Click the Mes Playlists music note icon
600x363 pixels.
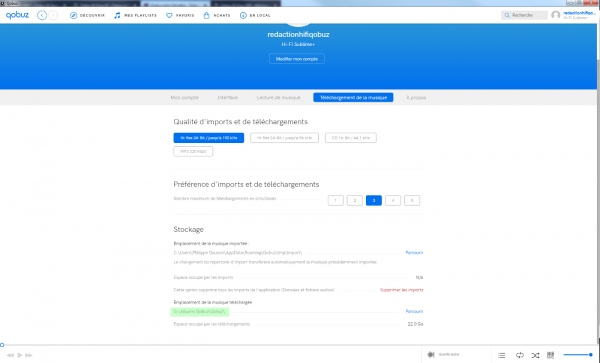117,15
